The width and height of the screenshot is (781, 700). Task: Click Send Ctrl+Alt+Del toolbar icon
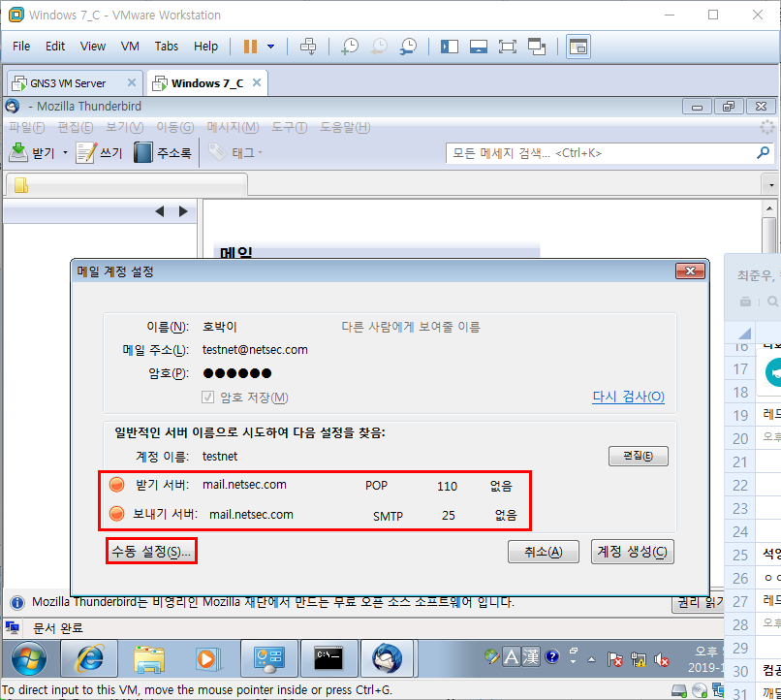308,47
